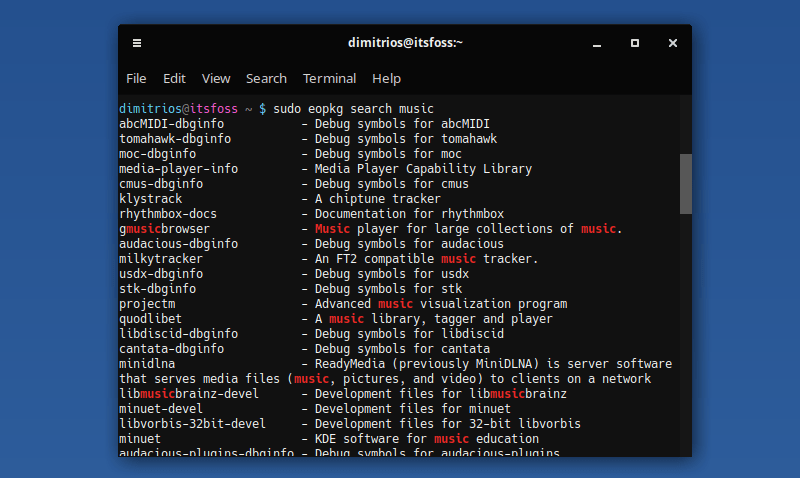Click the package name cantata-dbginfo

pos(171,349)
